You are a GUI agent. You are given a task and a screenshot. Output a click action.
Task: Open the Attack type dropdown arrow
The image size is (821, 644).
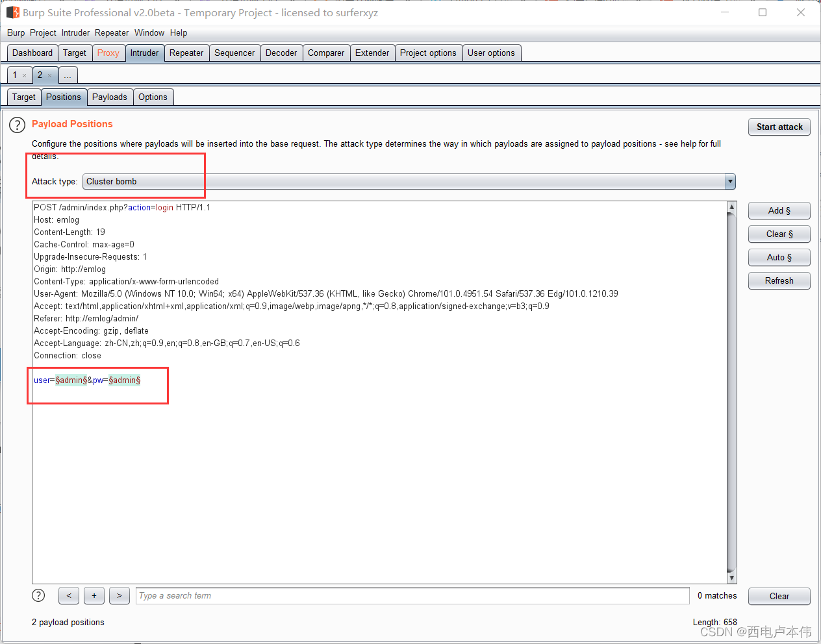(730, 182)
